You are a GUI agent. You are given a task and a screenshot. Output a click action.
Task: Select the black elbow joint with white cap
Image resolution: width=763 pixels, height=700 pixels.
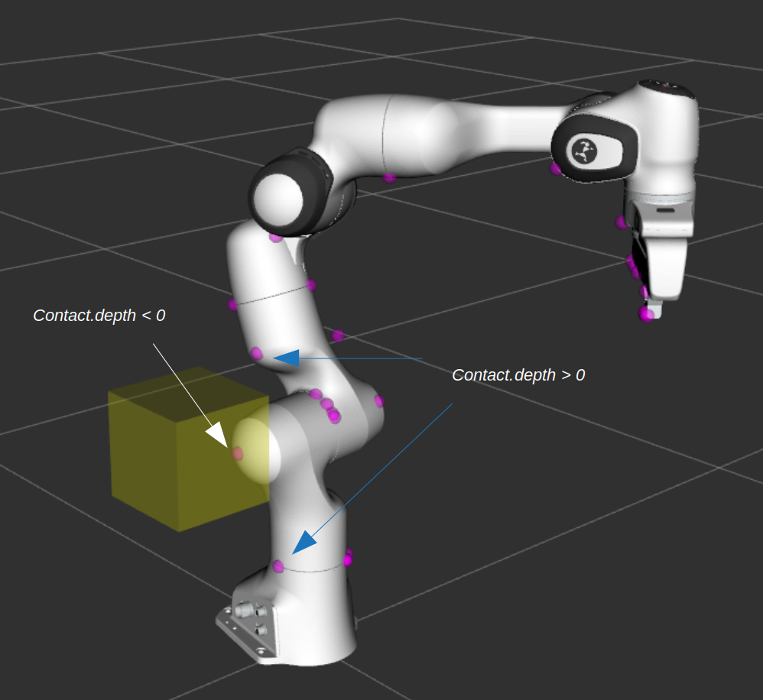[290, 193]
